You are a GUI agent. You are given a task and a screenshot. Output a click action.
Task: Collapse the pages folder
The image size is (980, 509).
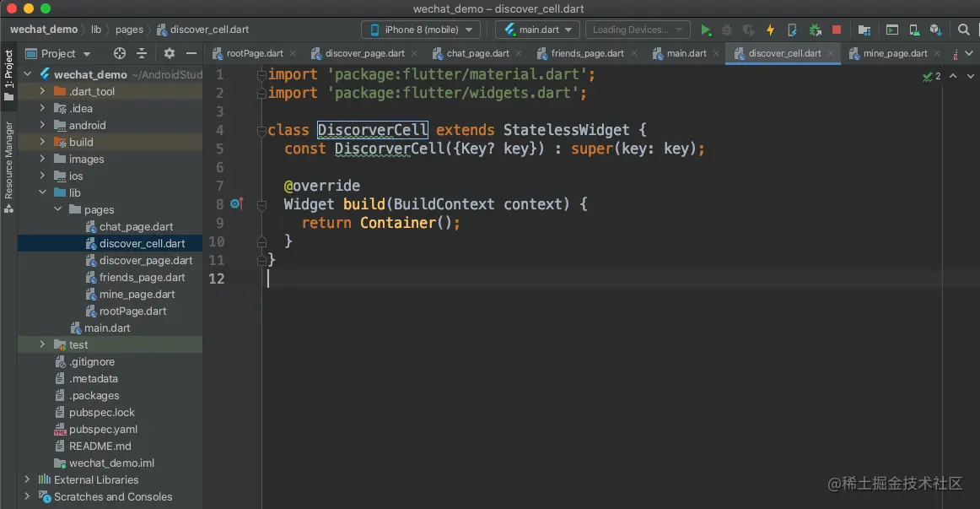pos(57,209)
